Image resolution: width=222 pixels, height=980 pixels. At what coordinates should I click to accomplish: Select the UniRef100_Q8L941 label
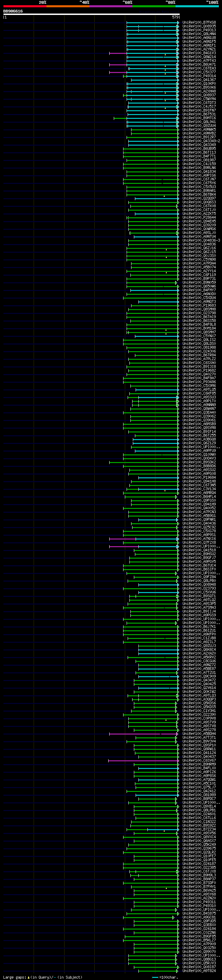(x=199, y=122)
